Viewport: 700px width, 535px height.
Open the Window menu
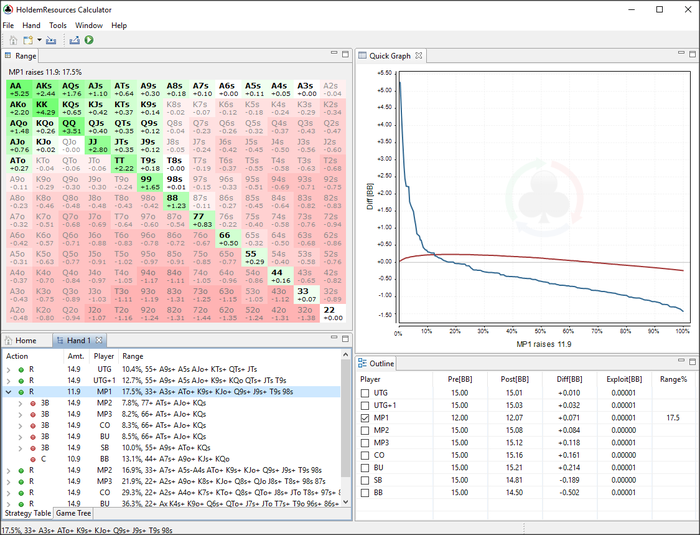click(x=89, y=25)
